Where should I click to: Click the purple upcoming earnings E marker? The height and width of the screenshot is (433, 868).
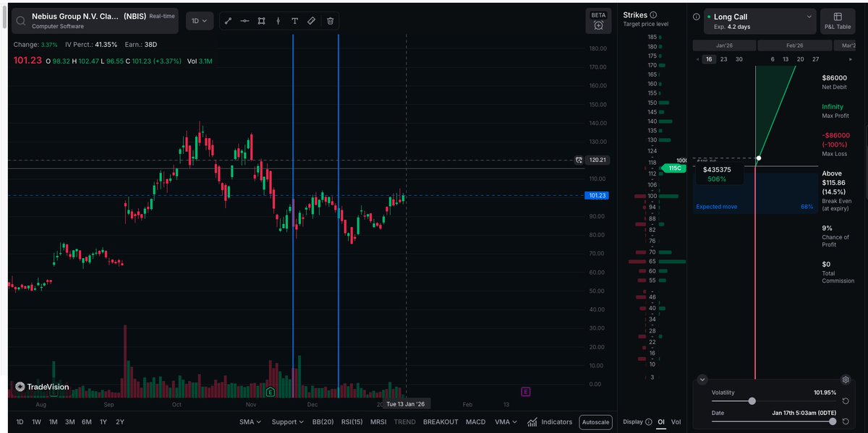click(525, 391)
